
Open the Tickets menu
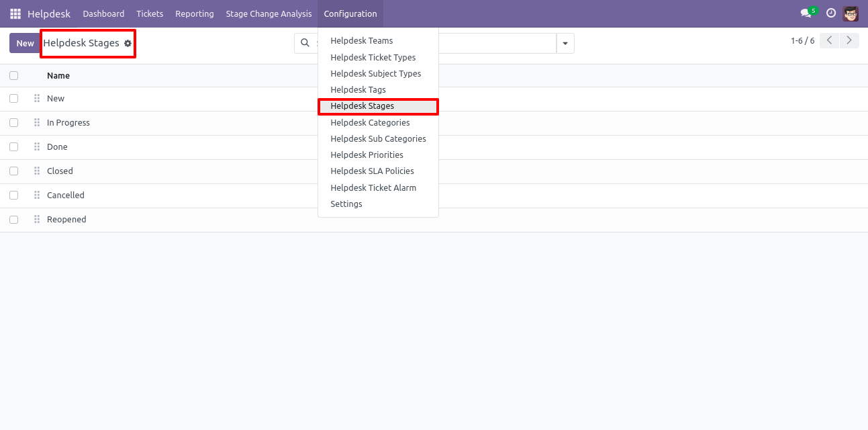click(150, 13)
